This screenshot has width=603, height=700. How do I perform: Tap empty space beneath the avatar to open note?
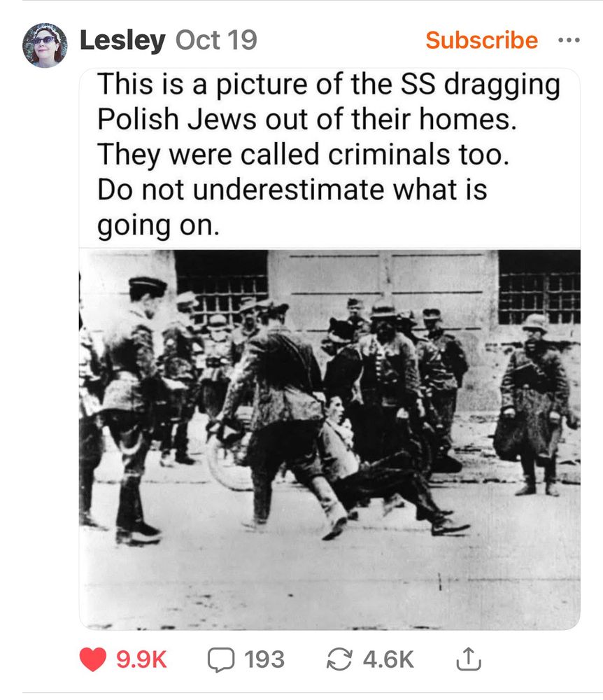point(45,357)
